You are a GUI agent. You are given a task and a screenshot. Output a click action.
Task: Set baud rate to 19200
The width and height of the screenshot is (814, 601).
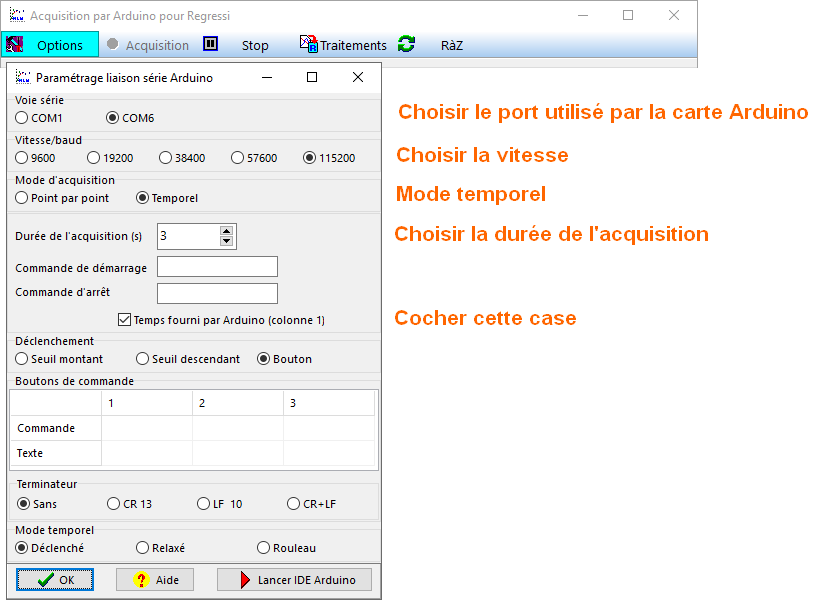tap(110, 158)
